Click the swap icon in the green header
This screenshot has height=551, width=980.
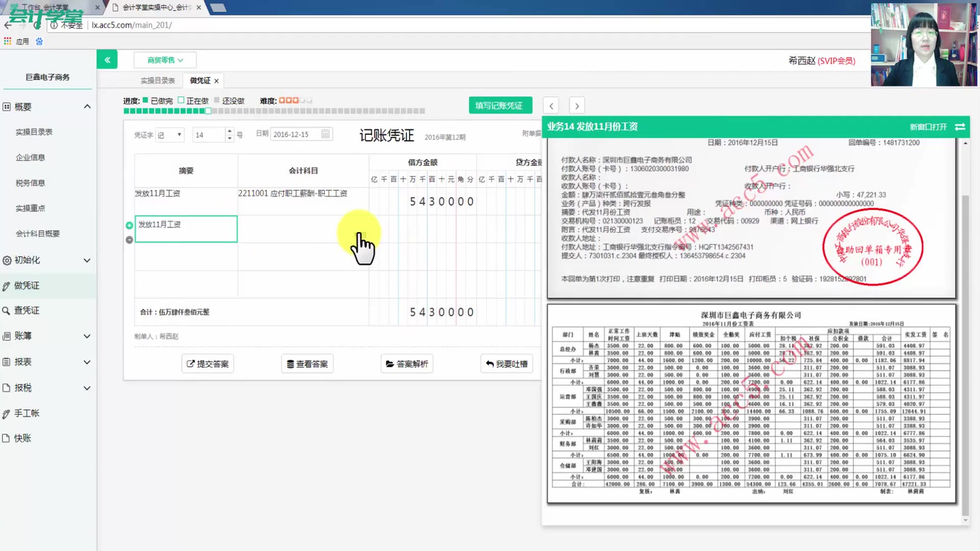(x=960, y=127)
